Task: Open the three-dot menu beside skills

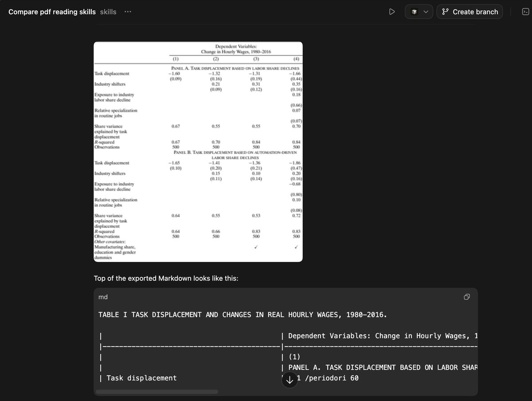Action: [x=128, y=12]
